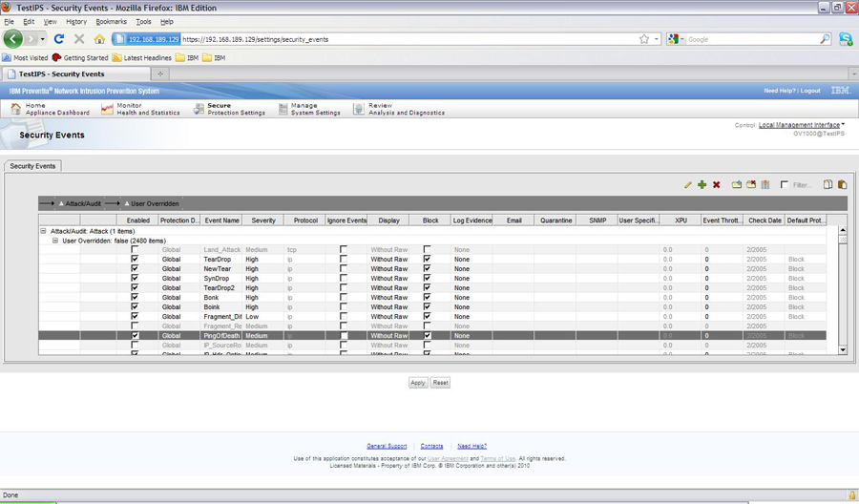
Task: Check Ignore Events for SynDrop row
Action: pyautogui.click(x=344, y=278)
